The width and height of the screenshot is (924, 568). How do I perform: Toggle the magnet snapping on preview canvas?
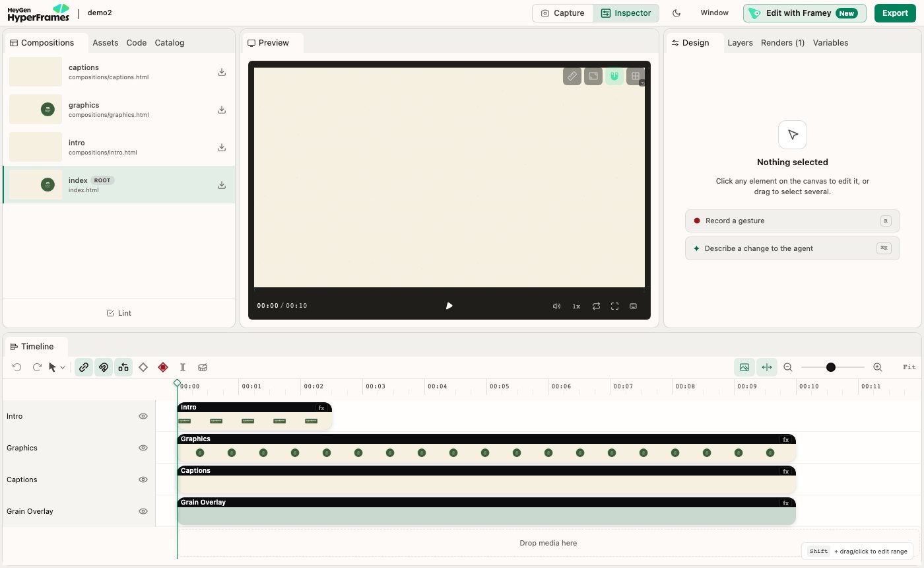(x=614, y=76)
